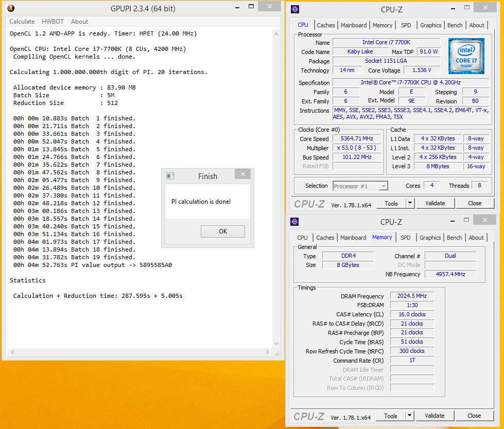Click the CAS# Latency value 16.0 clocks
Screen dimensions: 504x429
tap(412, 314)
